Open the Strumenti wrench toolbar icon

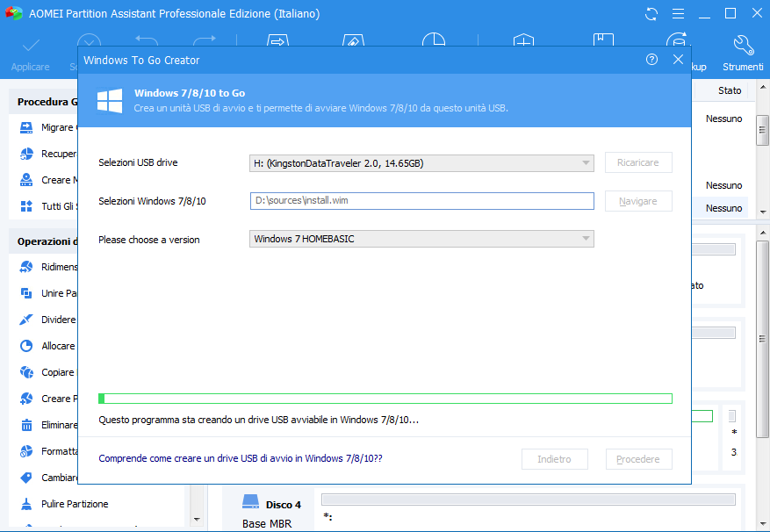[x=743, y=46]
